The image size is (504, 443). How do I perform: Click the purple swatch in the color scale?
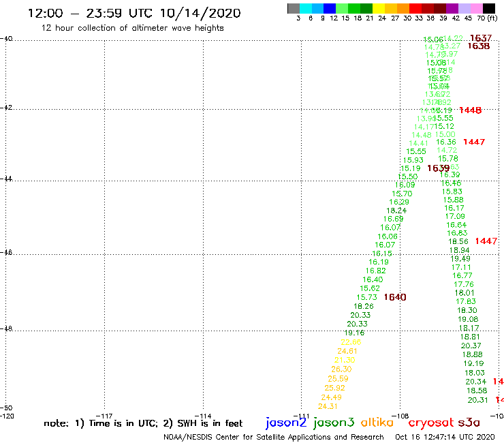(x=452, y=9)
